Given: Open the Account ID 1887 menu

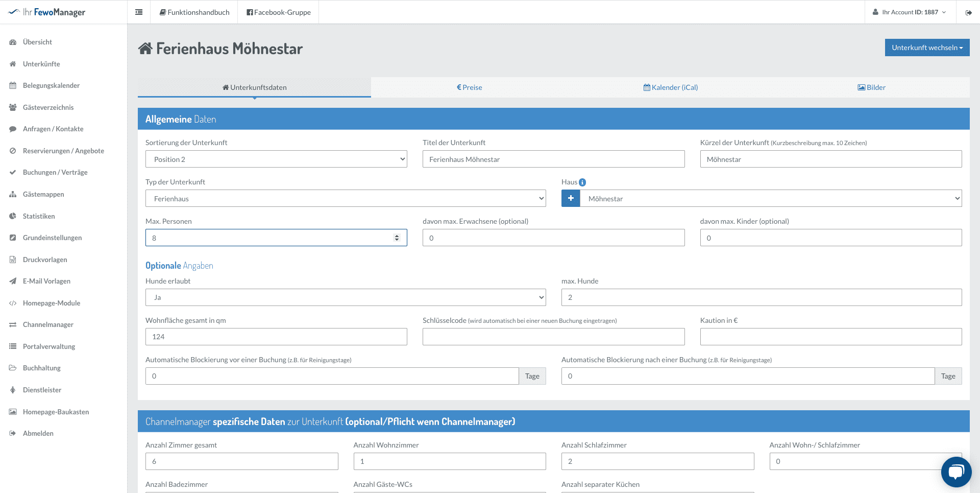Looking at the screenshot, I should (909, 12).
